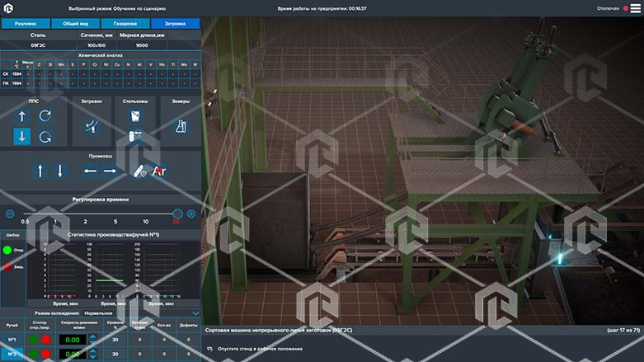Click the upper Стальковш ladle icon
The image size is (644, 362).
click(135, 116)
